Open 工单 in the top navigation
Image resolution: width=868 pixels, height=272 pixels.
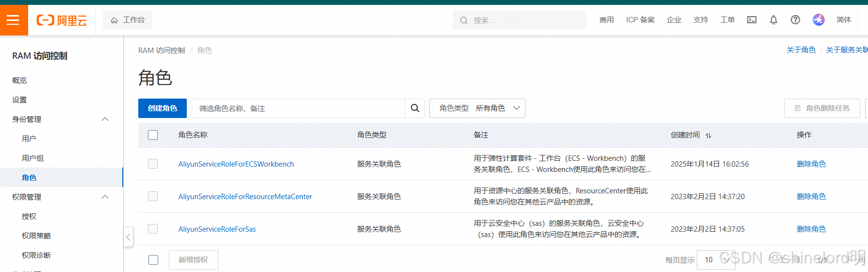coord(727,20)
